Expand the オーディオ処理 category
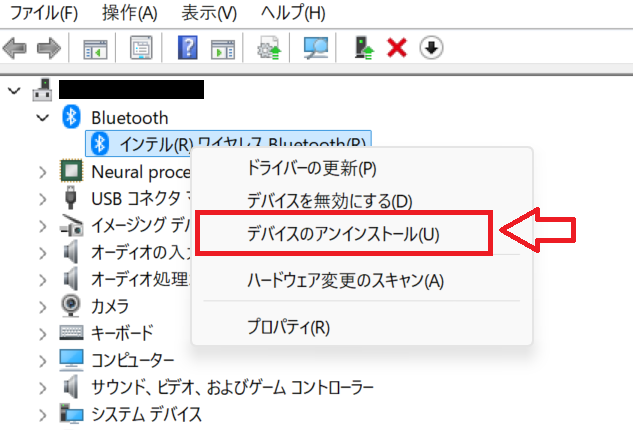The image size is (633, 430). (43, 280)
